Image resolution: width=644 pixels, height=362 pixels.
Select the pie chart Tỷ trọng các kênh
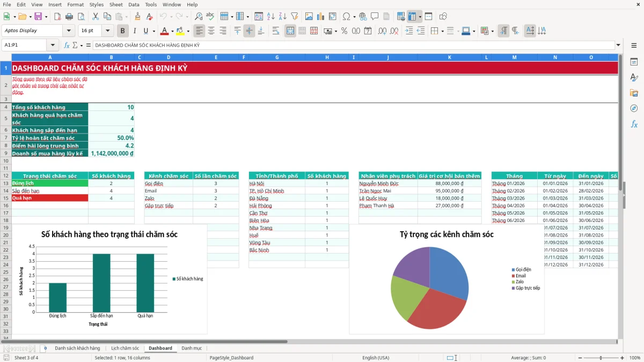coord(447,279)
